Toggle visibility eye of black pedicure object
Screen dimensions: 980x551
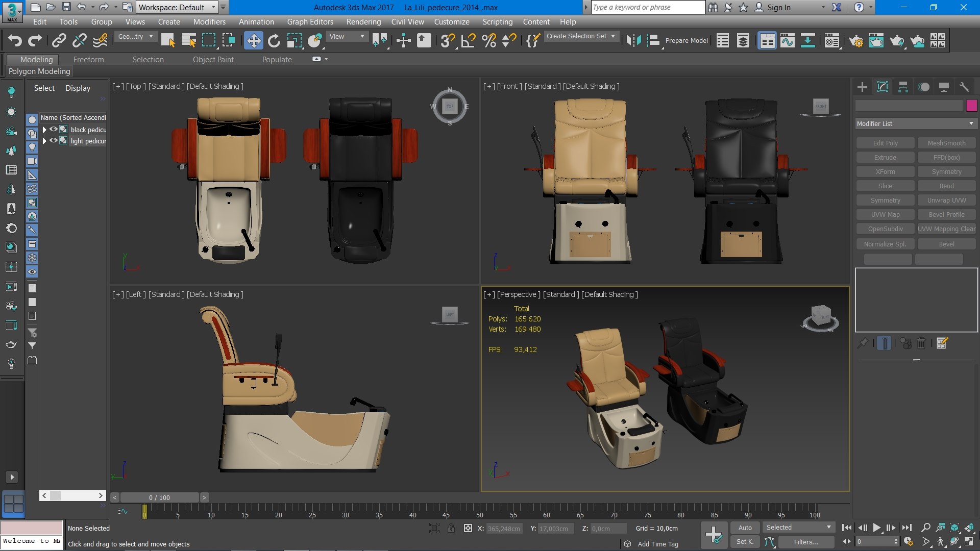[x=53, y=129]
